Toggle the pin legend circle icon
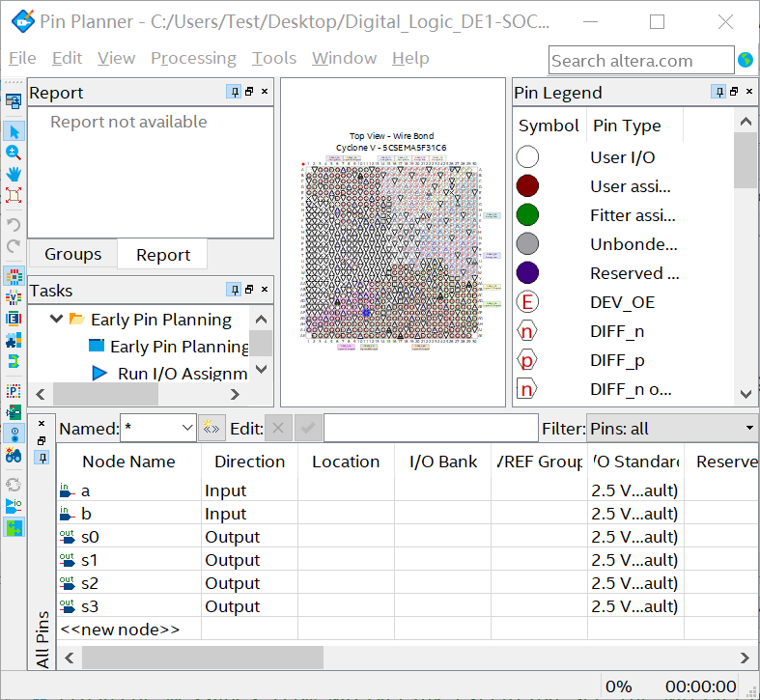760x700 pixels. (x=14, y=434)
